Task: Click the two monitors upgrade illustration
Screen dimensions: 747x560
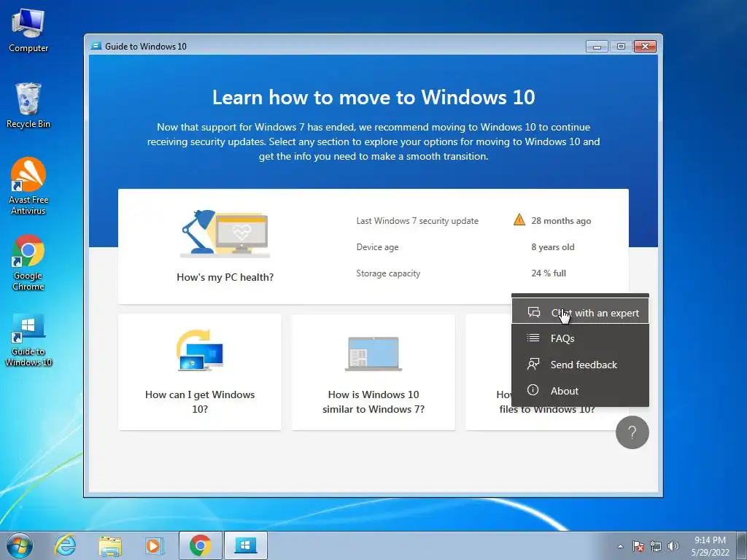Action: click(200, 350)
